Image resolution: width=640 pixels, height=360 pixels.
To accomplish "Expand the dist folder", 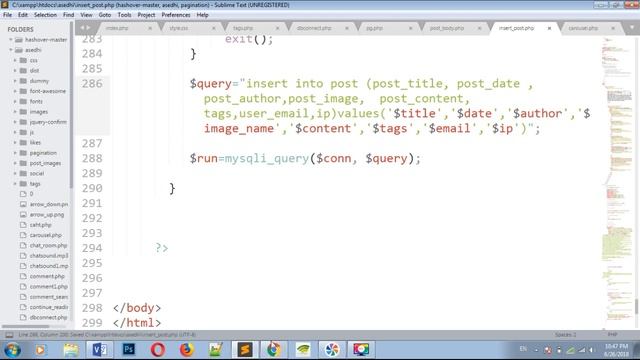I will [15, 70].
